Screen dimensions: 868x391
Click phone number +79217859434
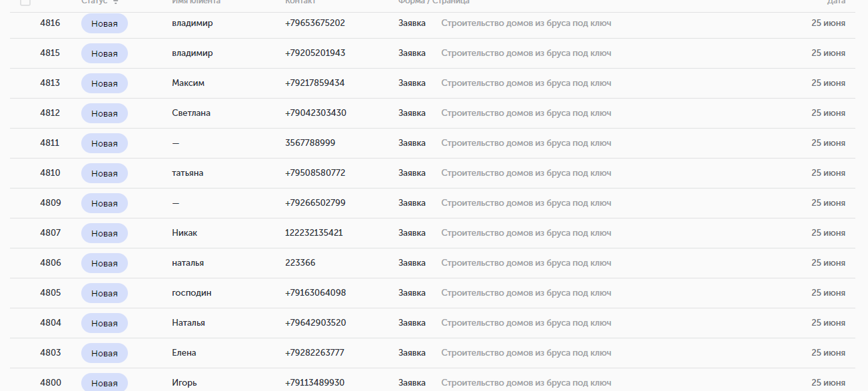[x=314, y=83]
